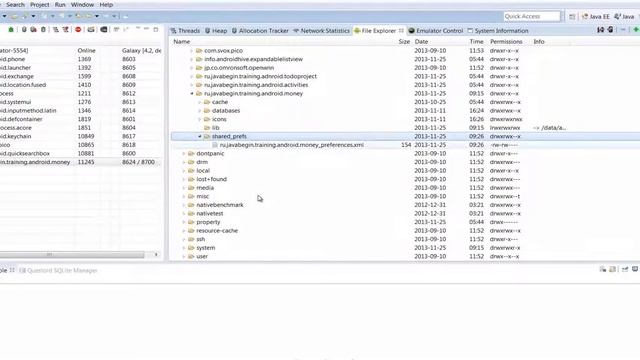Click the Delete selection minus icon
640x360 pixels.
click(623, 30)
